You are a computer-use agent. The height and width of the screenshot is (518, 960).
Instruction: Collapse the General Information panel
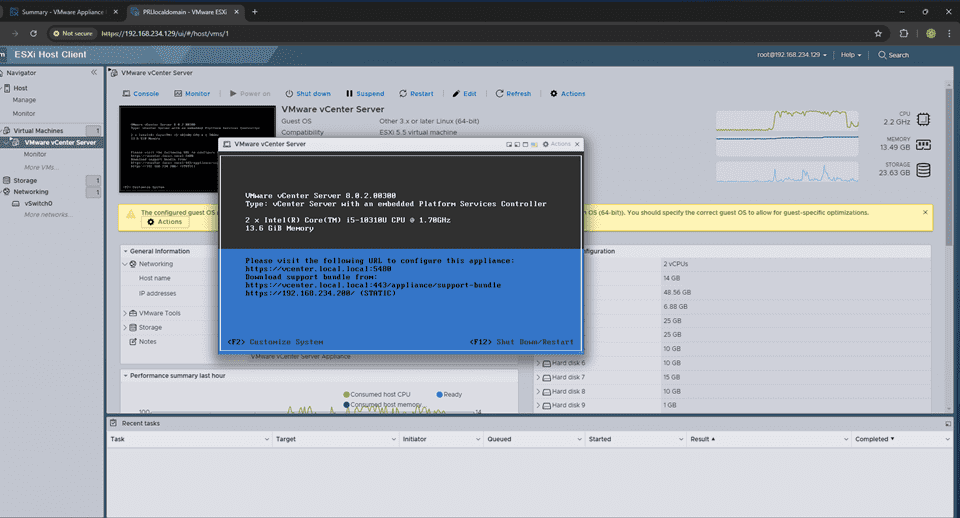point(125,251)
